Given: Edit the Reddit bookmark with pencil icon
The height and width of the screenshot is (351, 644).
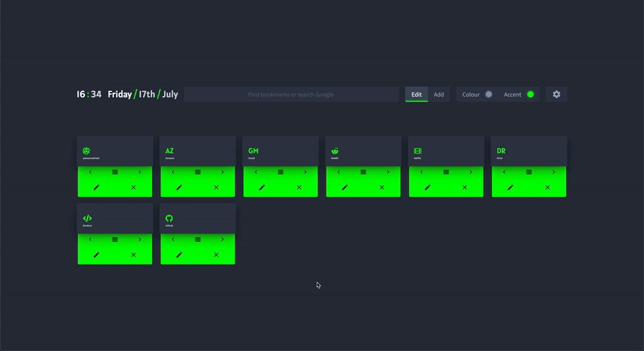Looking at the screenshot, I should 345,187.
